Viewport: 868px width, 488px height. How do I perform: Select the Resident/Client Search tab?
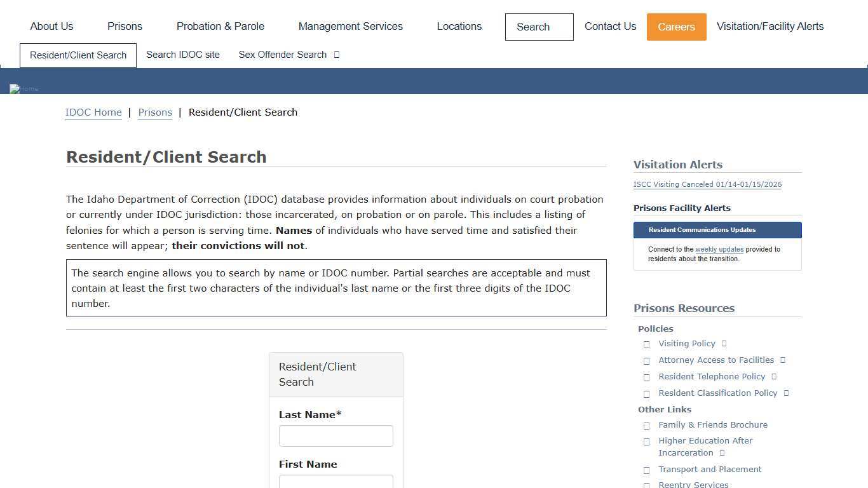(78, 55)
